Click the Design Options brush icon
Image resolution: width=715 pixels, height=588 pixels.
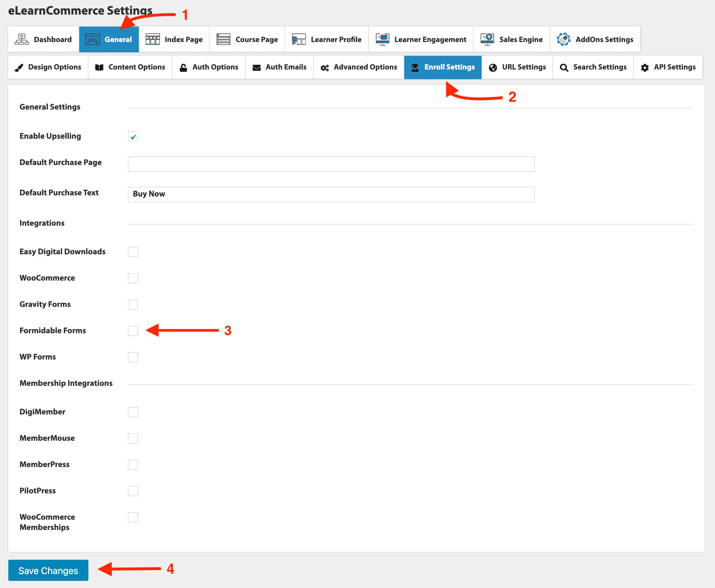point(19,67)
